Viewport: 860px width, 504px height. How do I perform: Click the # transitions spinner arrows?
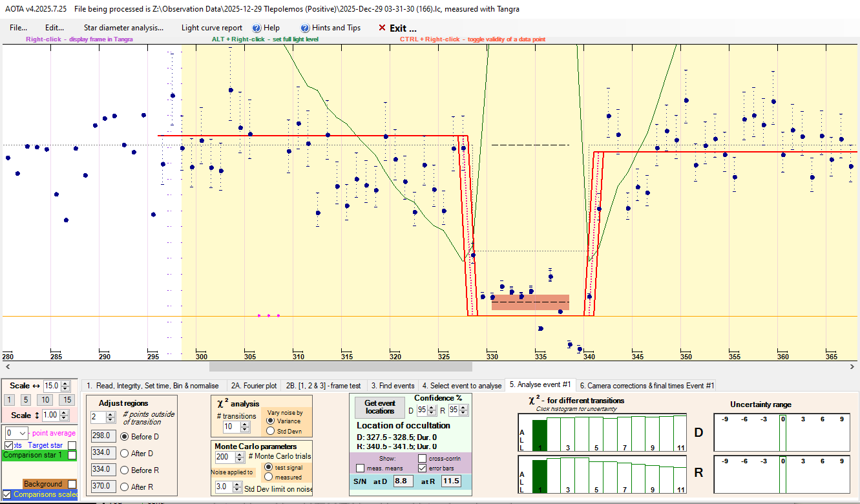click(244, 427)
